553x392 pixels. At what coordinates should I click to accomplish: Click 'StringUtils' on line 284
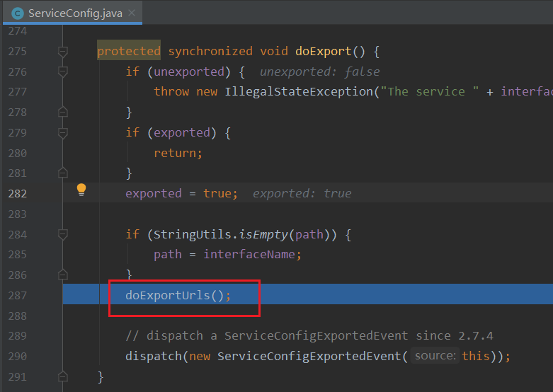[193, 234]
